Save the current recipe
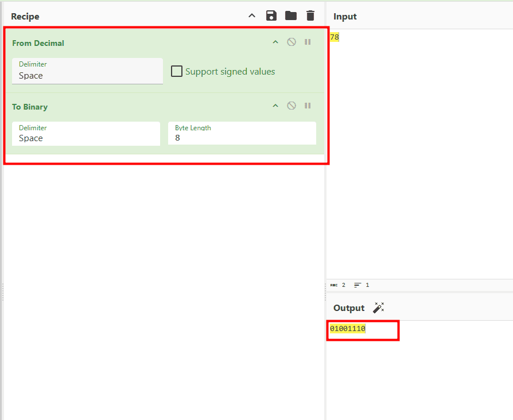The width and height of the screenshot is (513, 420). tap(271, 16)
